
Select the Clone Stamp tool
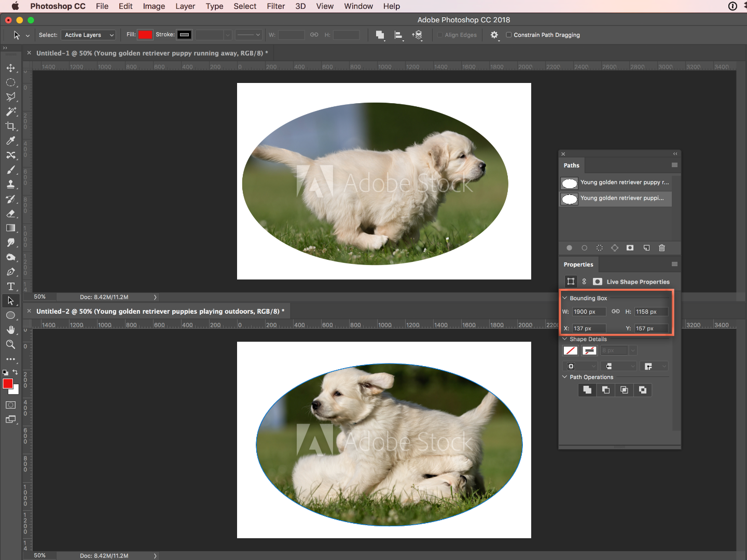pos(10,184)
